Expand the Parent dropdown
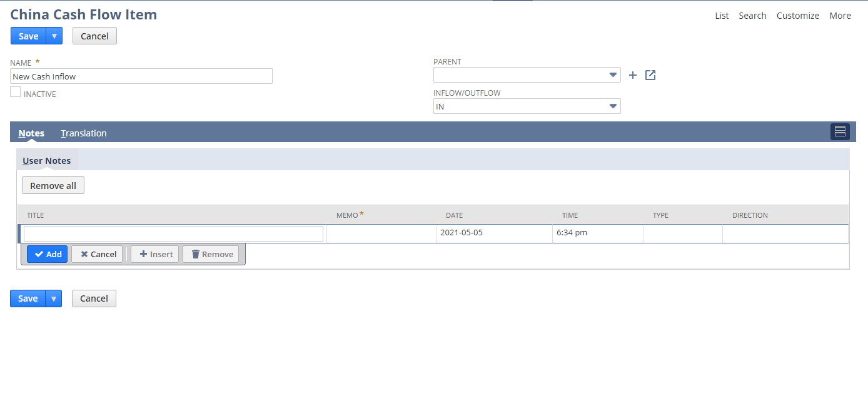The image size is (868, 398). 613,75
